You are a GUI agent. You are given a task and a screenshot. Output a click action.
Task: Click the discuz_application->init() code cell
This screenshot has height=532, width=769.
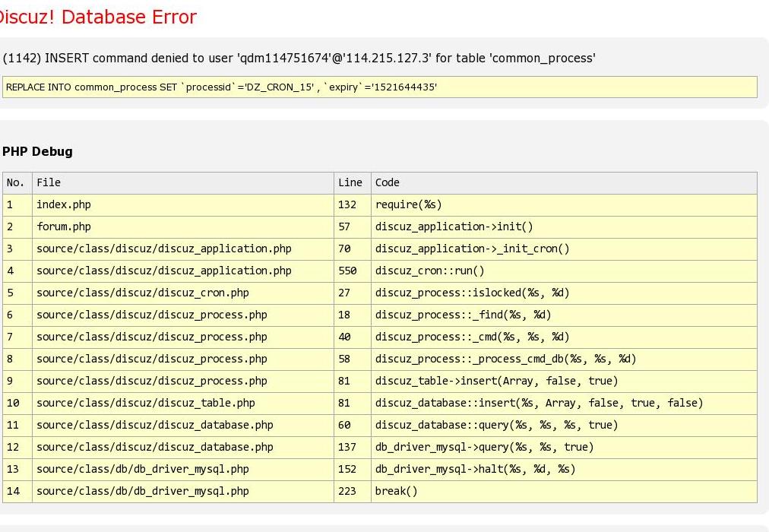click(x=564, y=227)
